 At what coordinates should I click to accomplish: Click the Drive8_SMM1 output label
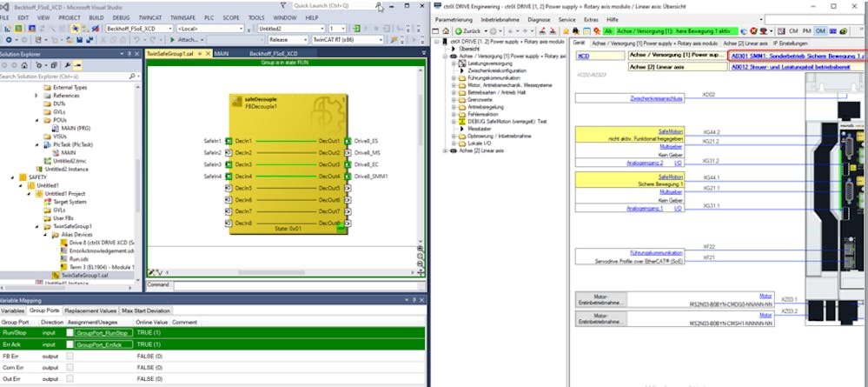point(371,177)
